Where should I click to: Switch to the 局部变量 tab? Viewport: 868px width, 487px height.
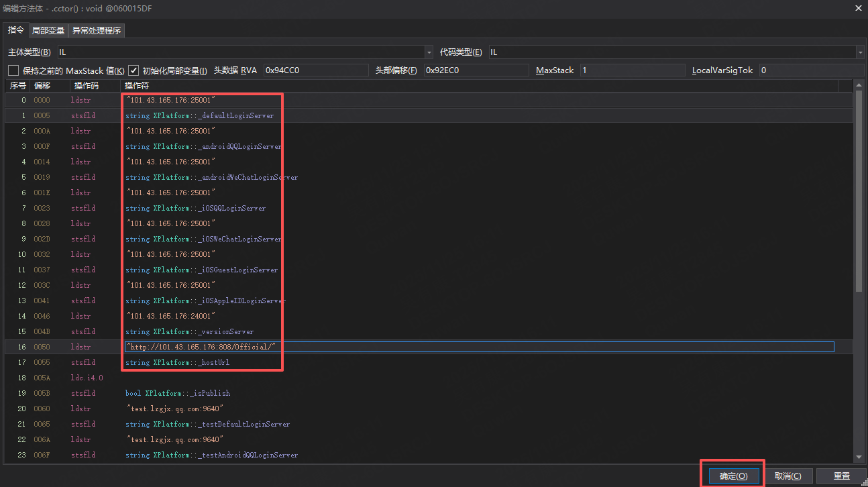coord(48,31)
